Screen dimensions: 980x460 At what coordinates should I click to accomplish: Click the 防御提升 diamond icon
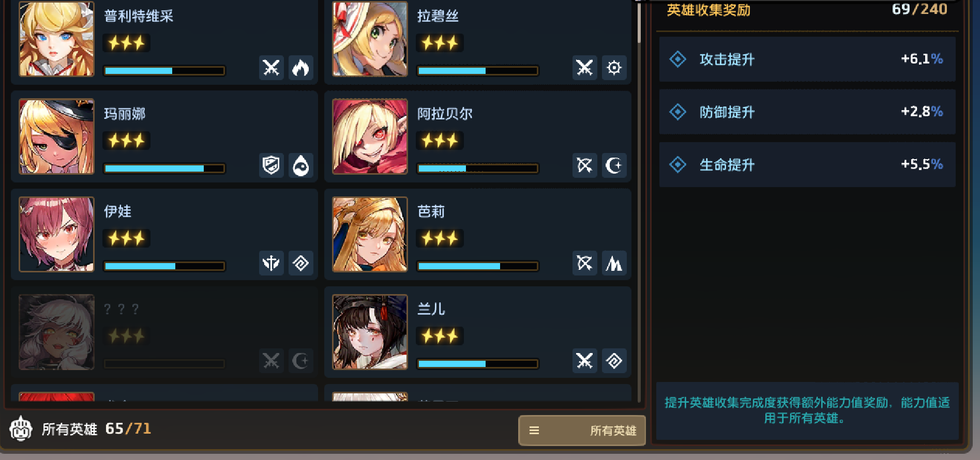[x=677, y=112]
